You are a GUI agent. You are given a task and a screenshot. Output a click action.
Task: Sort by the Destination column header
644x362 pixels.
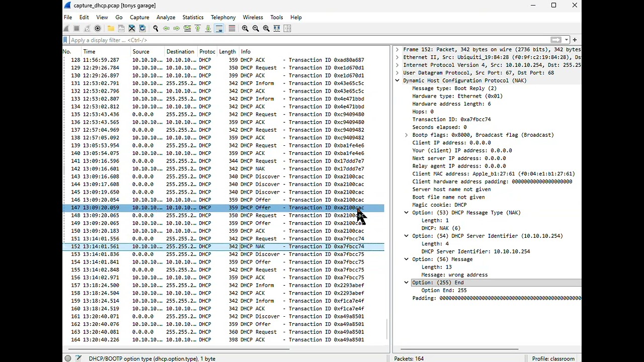181,52
